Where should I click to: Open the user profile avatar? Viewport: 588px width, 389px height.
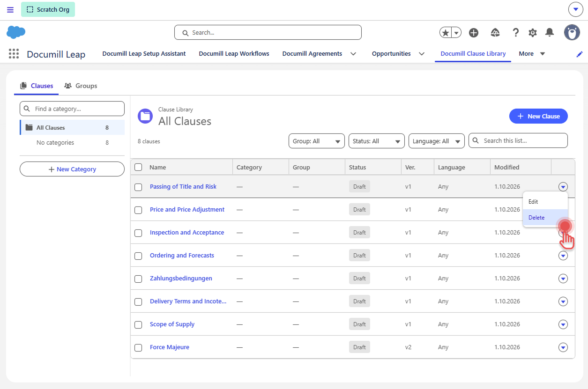point(572,32)
